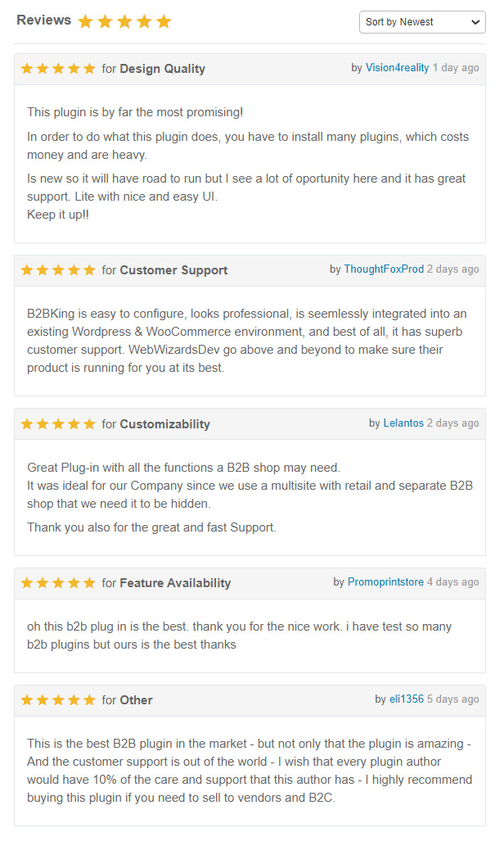504x846 pixels.
Task: Click star rating on the Other review
Action: click(x=58, y=700)
